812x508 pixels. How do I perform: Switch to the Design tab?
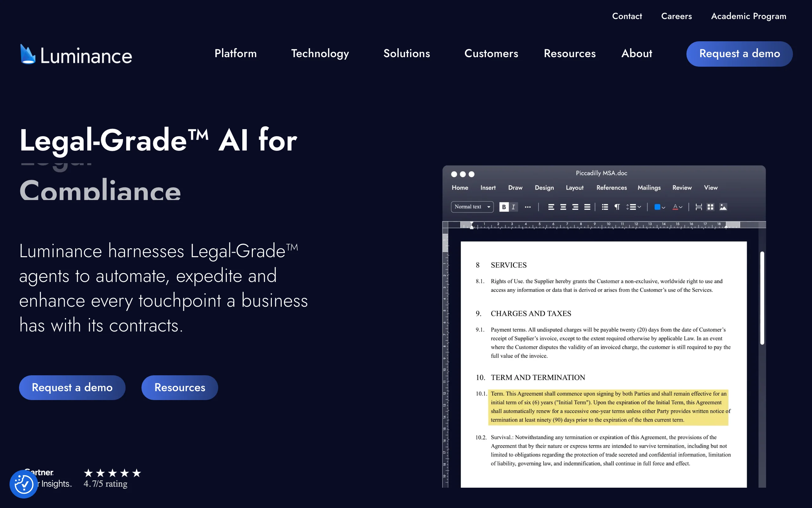(544, 187)
